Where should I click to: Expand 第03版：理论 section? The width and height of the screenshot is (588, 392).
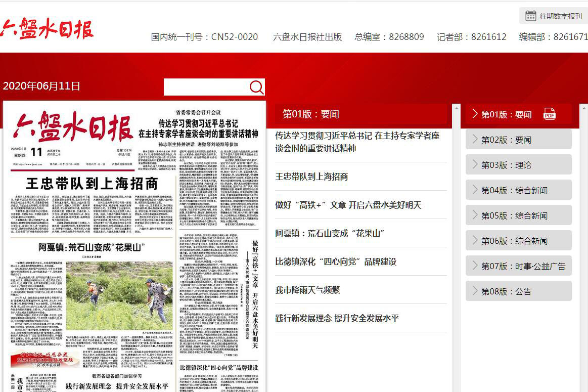pos(518,165)
